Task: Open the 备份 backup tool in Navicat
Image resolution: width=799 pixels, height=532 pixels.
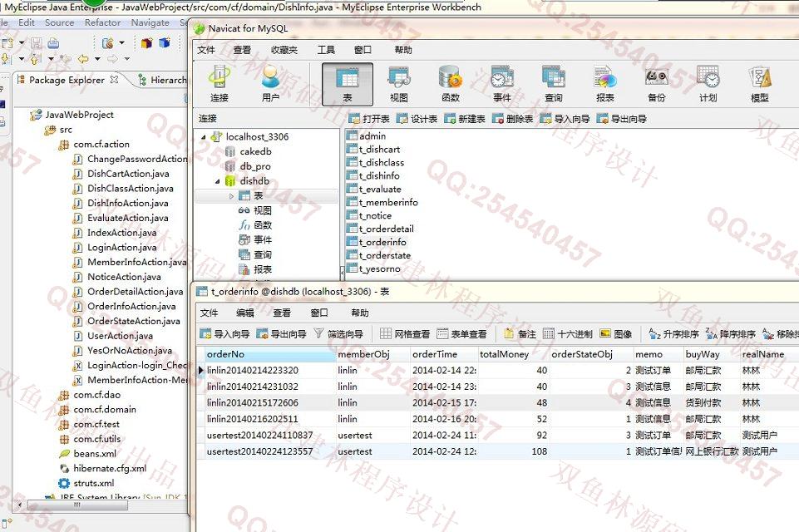Action: [x=656, y=84]
